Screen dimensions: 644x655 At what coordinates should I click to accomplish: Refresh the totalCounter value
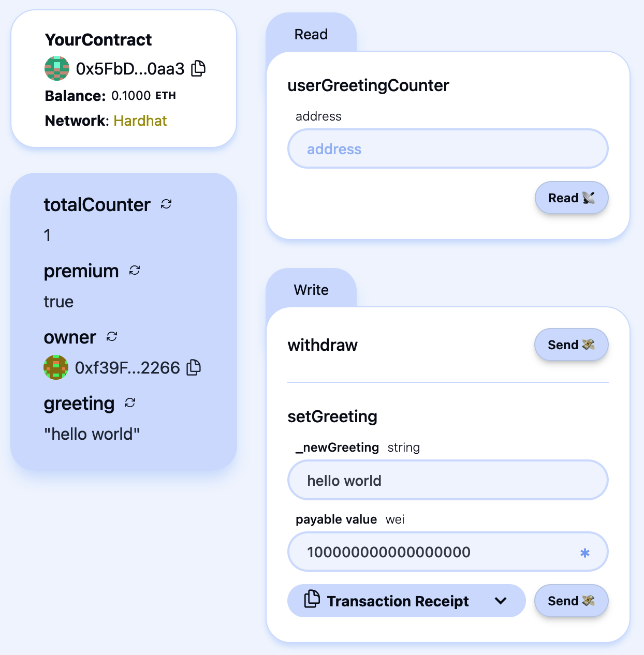coord(166,204)
